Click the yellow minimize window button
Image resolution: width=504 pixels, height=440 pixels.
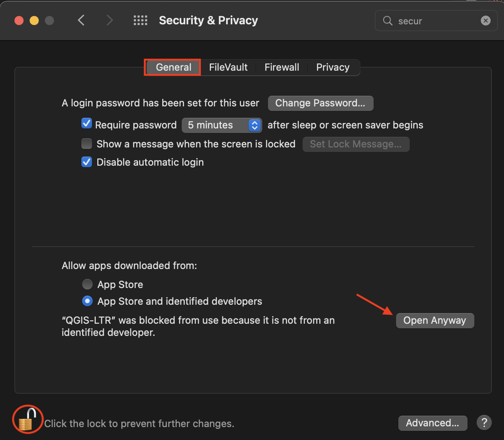click(x=34, y=21)
